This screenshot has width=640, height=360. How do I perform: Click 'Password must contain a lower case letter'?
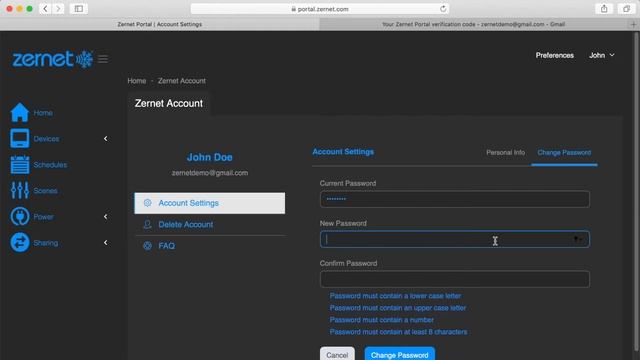point(395,296)
